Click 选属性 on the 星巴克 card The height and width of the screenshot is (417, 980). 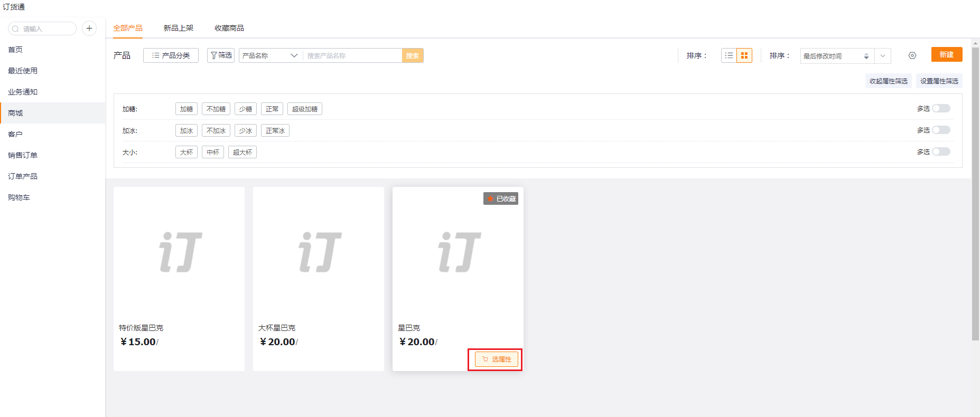497,359
